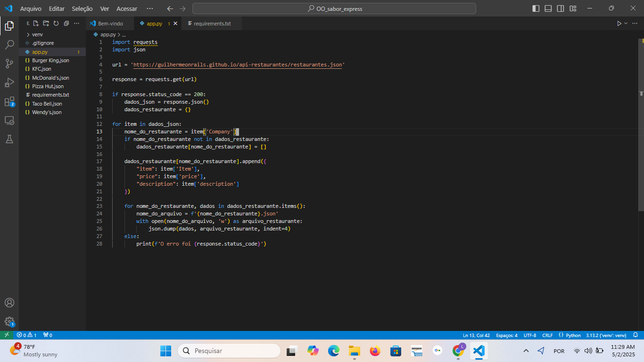Open the Arquivo menu
This screenshot has height=362, width=644.
point(31,8)
